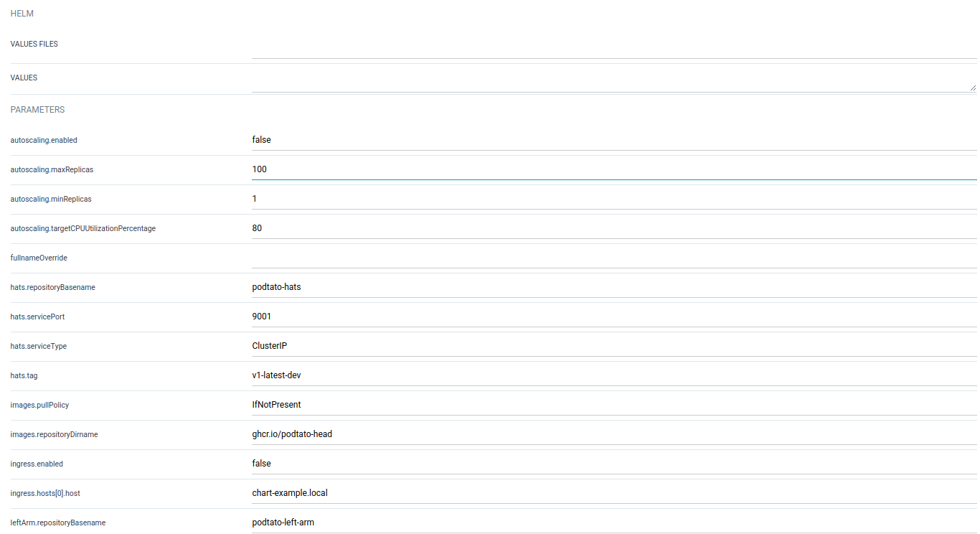Click the PARAMETERS section heading

[37, 110]
